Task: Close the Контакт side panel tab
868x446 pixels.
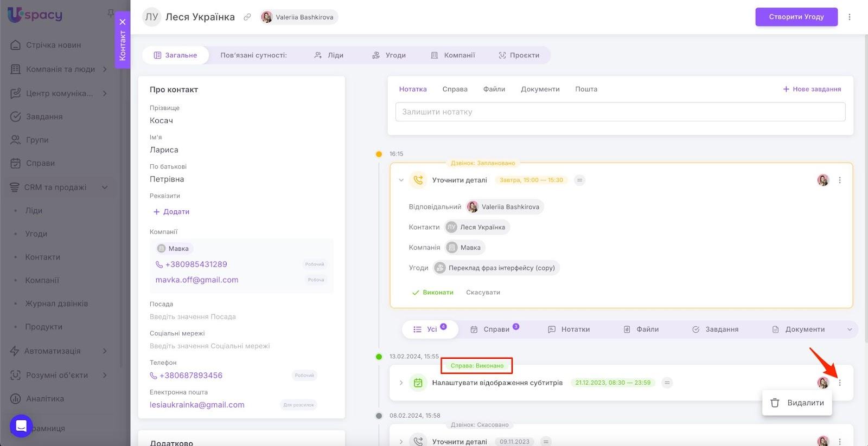Action: click(123, 22)
